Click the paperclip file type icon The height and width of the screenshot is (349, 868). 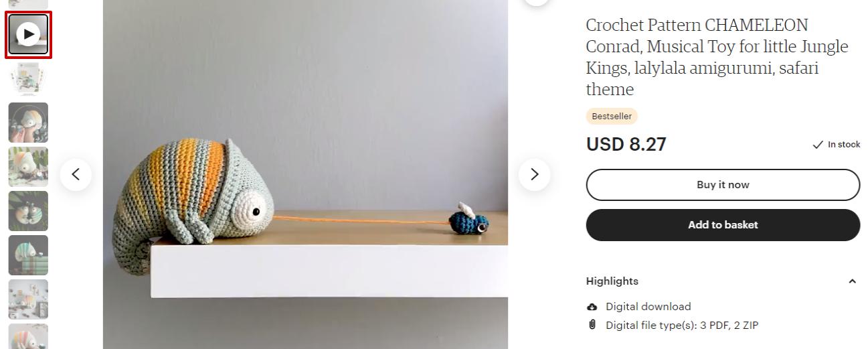(x=592, y=325)
